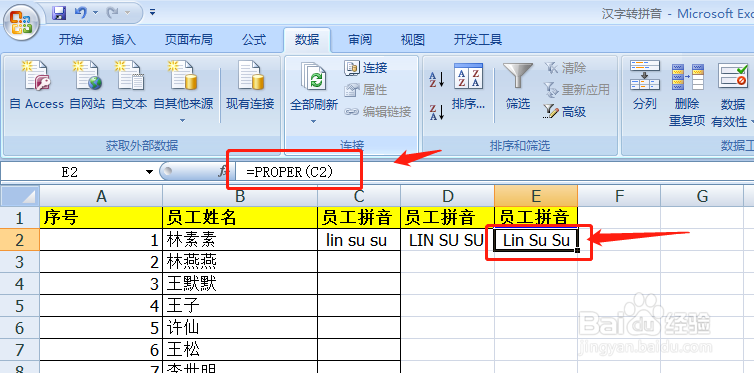Open the 审阅 tab

pyautogui.click(x=360, y=39)
